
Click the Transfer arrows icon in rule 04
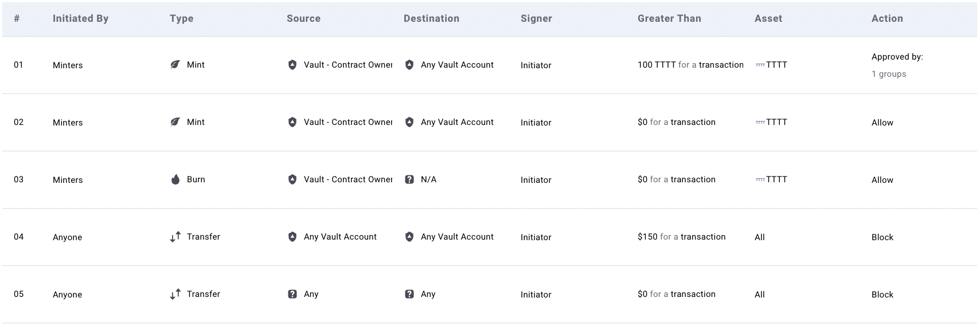click(175, 237)
